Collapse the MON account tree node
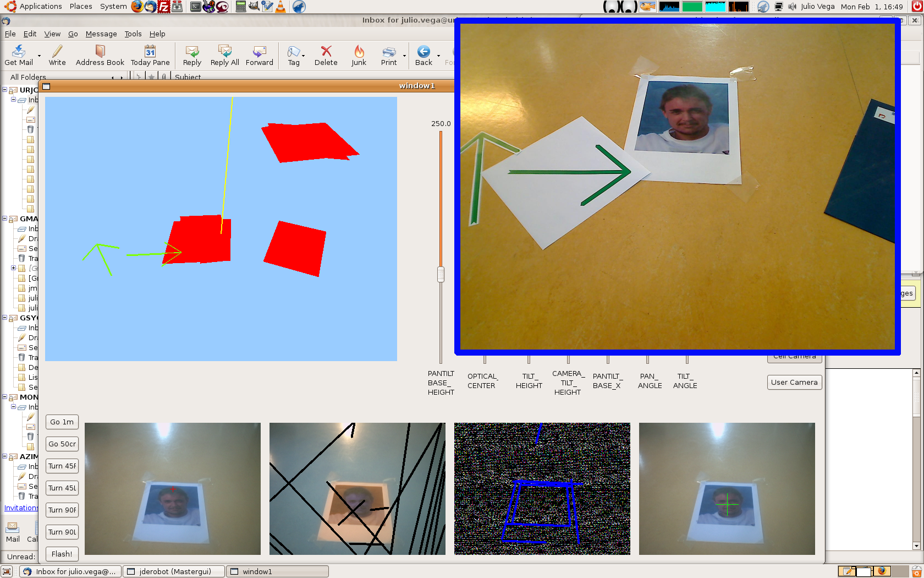Image resolution: width=924 pixels, height=578 pixels. [4, 397]
